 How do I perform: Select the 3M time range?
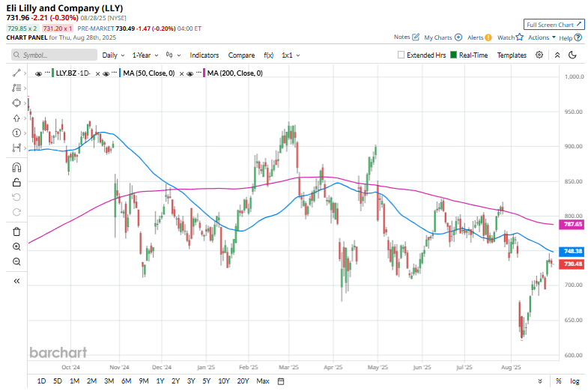point(109,381)
